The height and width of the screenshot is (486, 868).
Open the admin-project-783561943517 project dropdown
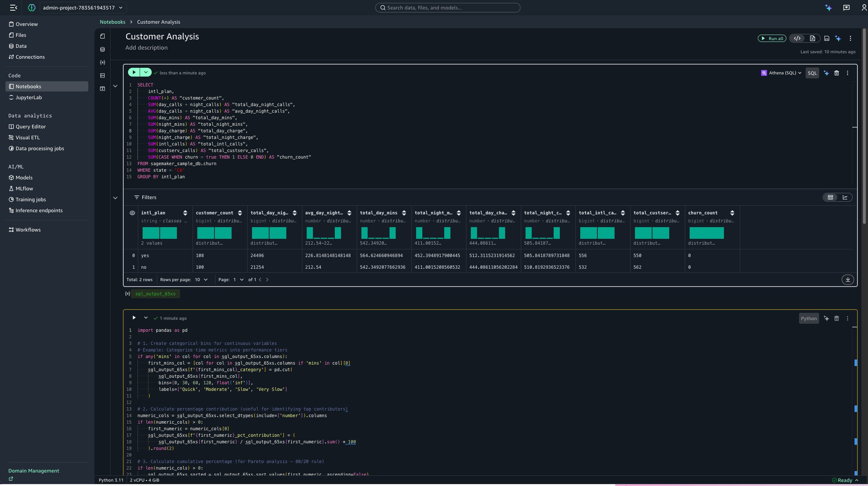click(82, 8)
